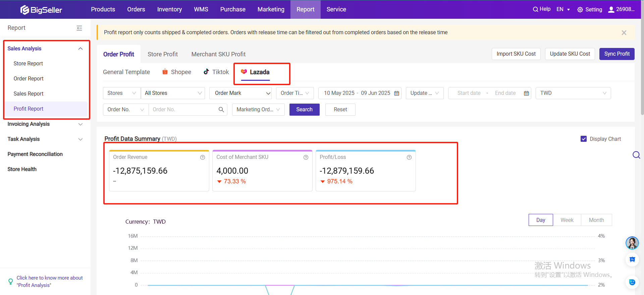Switch to the Store Profit tab

point(163,54)
